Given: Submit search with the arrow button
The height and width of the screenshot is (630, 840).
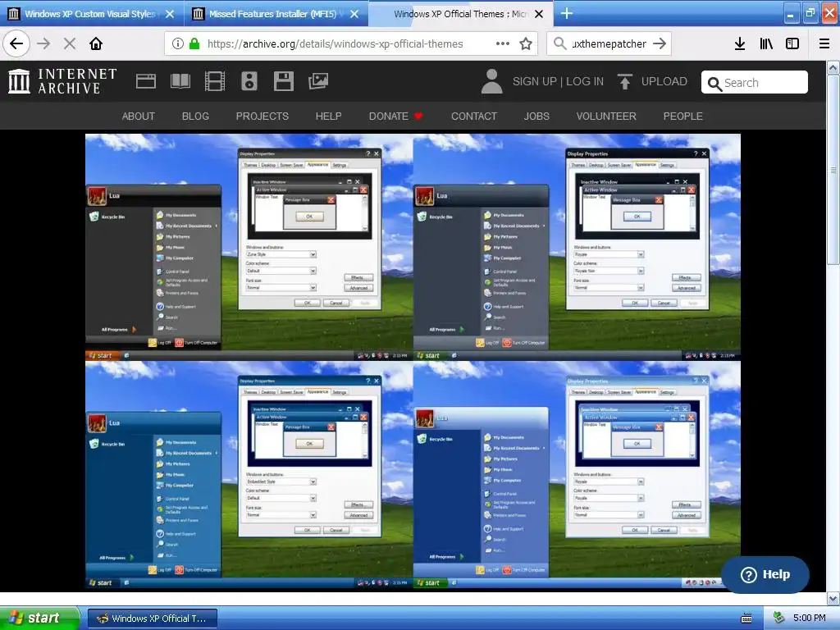Looking at the screenshot, I should (x=660, y=44).
